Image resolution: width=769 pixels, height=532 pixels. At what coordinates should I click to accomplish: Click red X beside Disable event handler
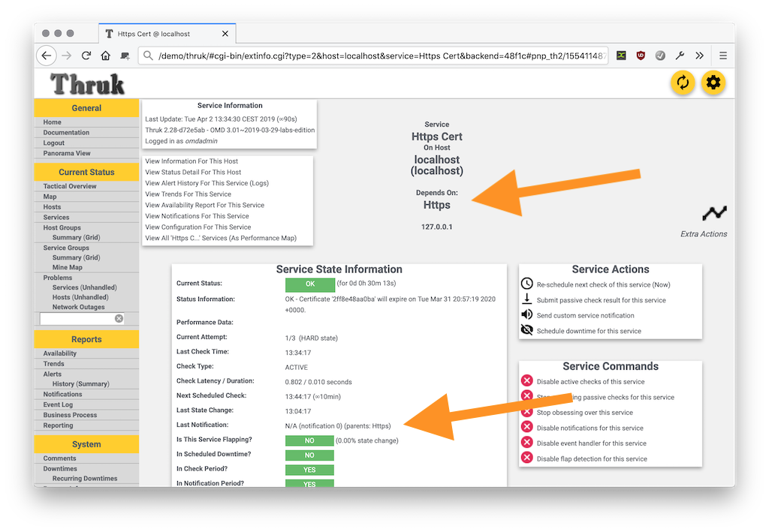526,443
